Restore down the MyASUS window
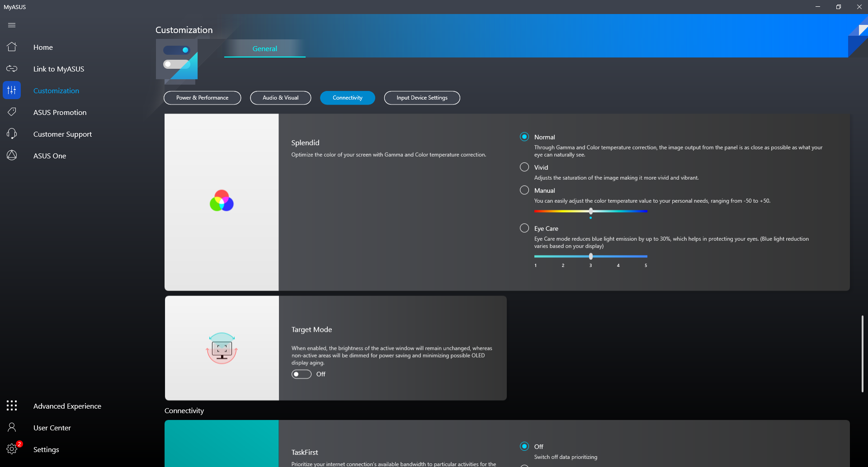Viewport: 868px width, 467px height. point(839,7)
